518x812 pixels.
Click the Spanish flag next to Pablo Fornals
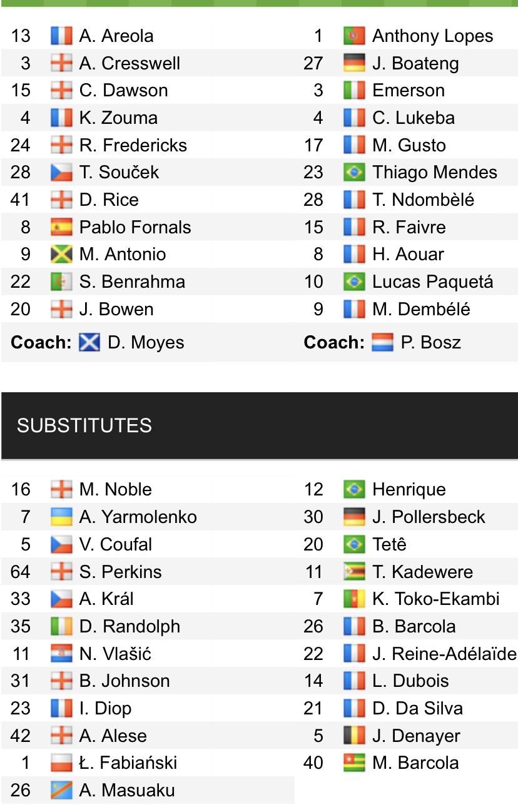(x=61, y=227)
